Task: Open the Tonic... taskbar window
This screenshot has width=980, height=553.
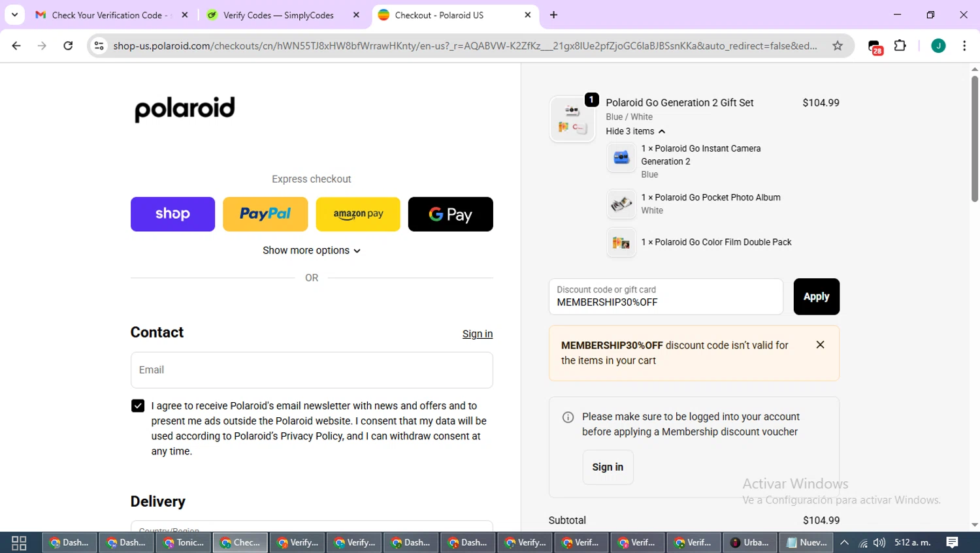Action: (x=184, y=543)
